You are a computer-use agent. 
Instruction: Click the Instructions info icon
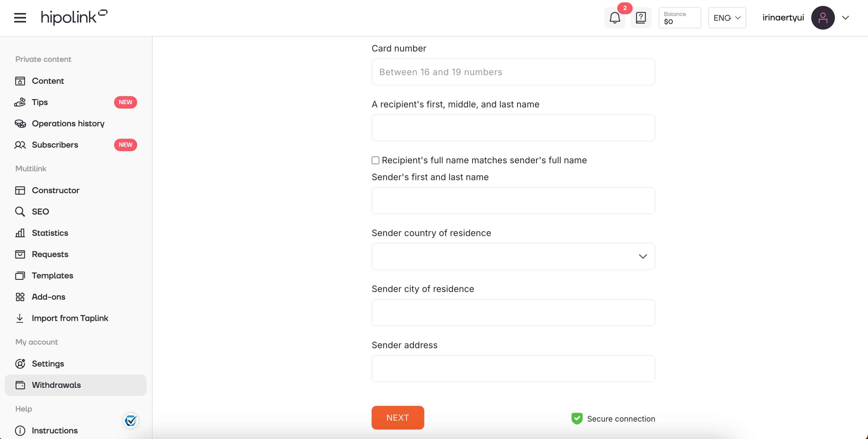[20, 430]
